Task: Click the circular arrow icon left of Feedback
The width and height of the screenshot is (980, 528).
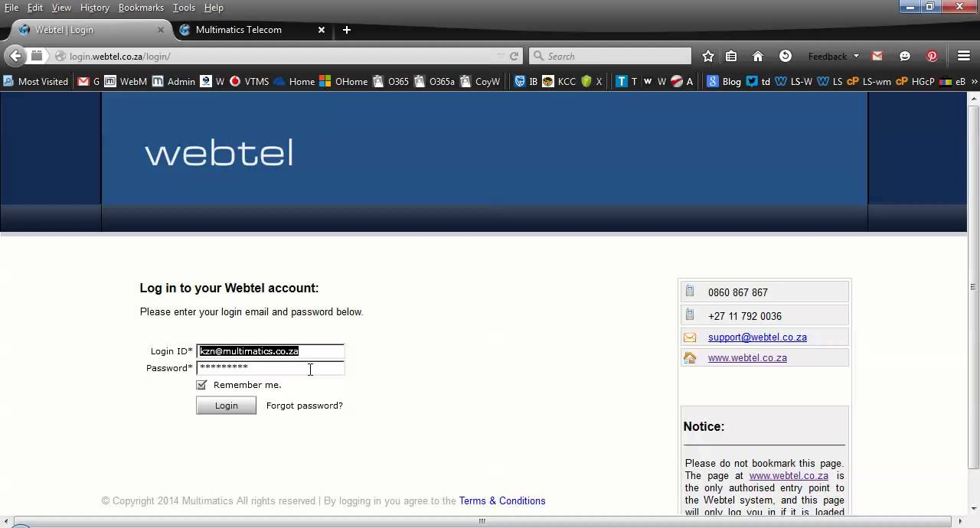Action: pos(786,56)
